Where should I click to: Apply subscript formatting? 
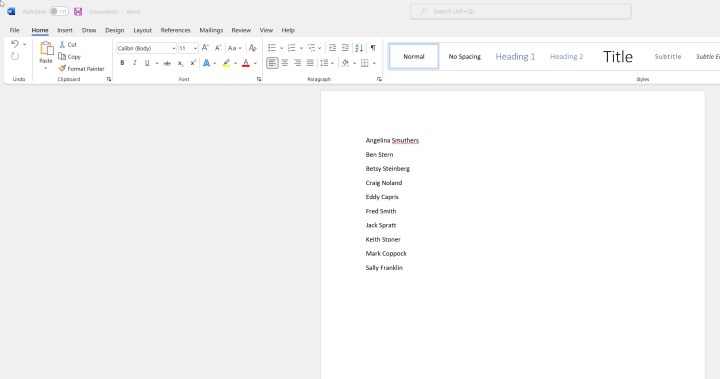tap(180, 63)
